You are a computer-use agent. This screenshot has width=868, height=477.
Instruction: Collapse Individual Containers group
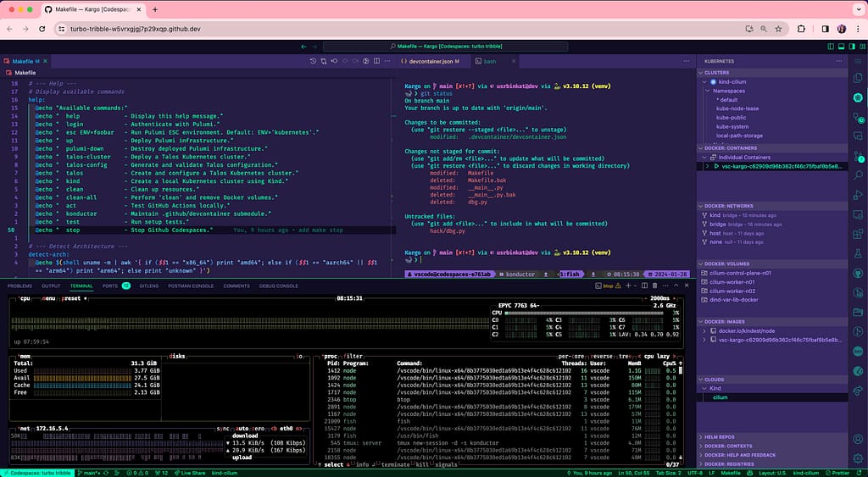(704, 157)
